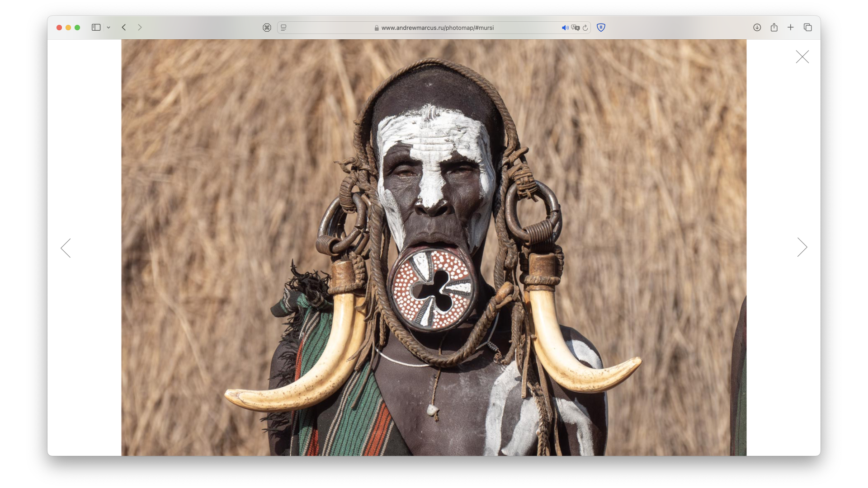Click the command-key extension icon
The width and height of the screenshot is (868, 488).
click(267, 28)
